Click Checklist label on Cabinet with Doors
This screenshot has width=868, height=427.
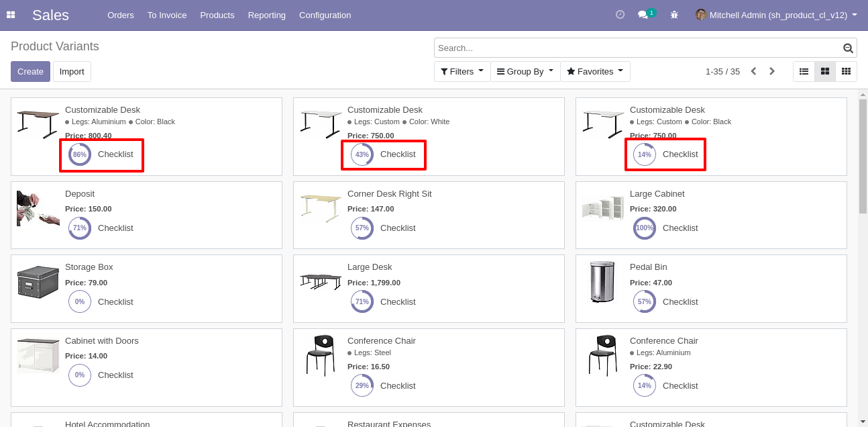pyautogui.click(x=115, y=375)
